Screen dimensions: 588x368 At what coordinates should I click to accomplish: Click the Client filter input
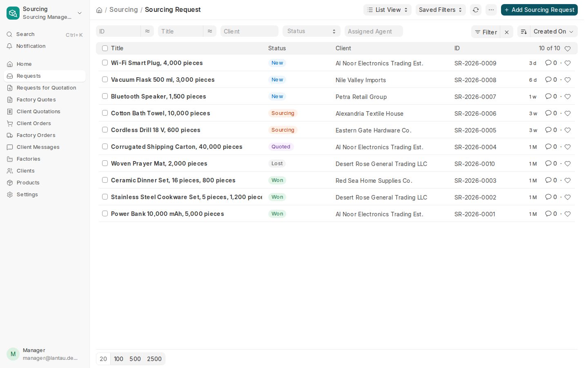(249, 31)
